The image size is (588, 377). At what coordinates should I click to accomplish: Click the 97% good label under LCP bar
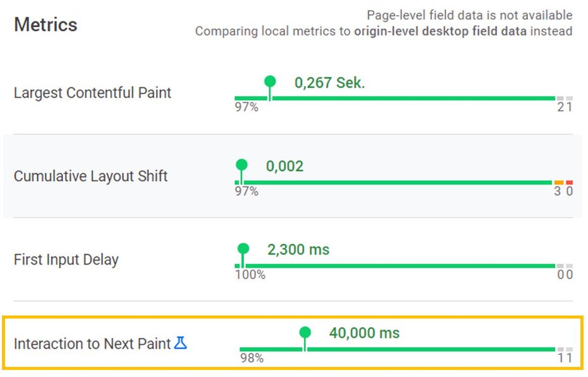tap(247, 107)
